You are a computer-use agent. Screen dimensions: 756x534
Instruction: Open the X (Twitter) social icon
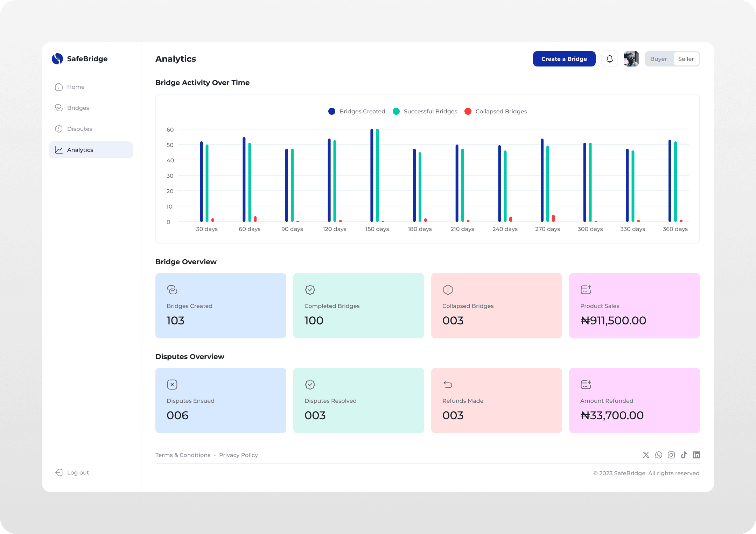click(646, 455)
